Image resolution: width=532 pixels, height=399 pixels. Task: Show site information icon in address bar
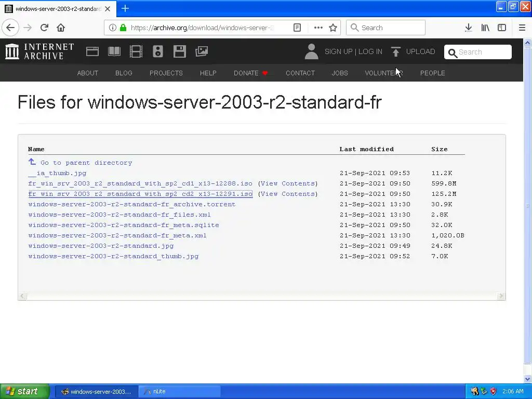coord(113,28)
